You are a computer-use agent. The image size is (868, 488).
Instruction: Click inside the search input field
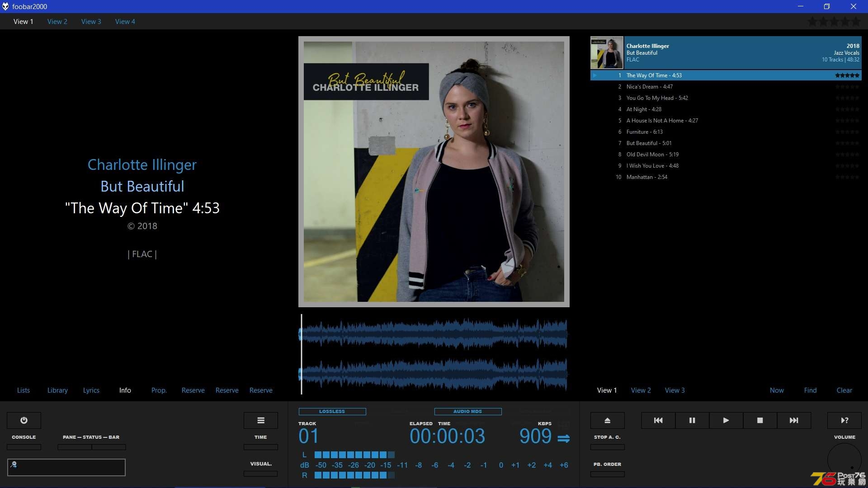click(x=66, y=467)
